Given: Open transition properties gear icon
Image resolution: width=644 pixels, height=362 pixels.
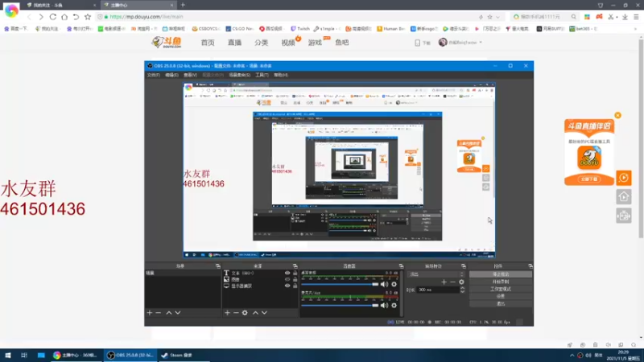Looking at the screenshot, I should point(461,282).
